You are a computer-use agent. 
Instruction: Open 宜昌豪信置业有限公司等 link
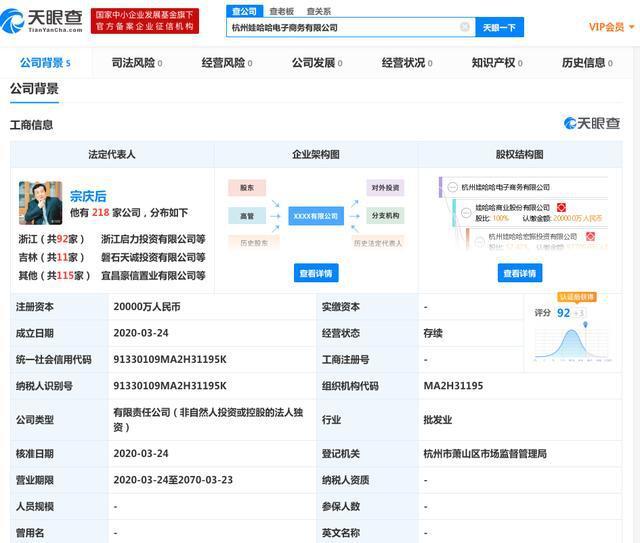153,276
